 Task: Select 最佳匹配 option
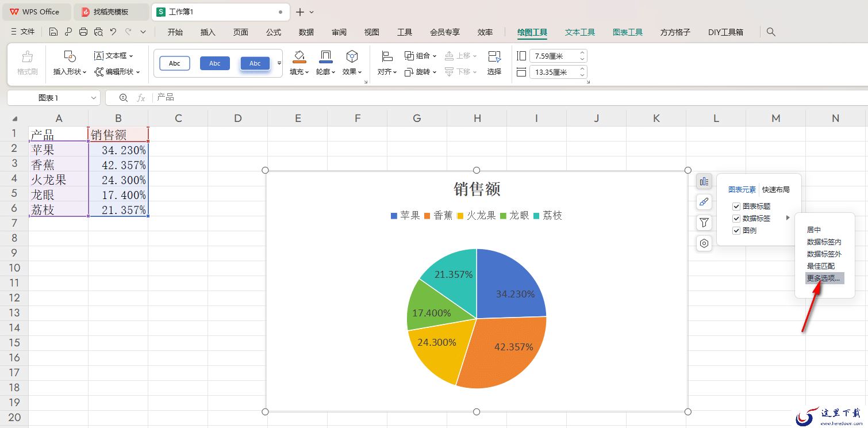820,266
